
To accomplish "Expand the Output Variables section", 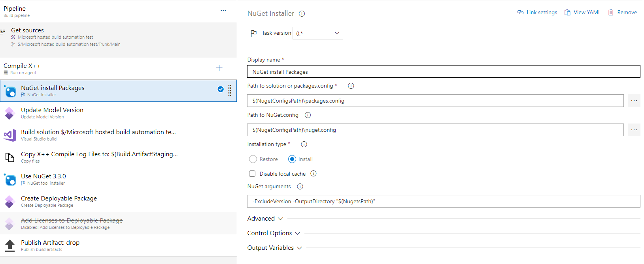I will 275,248.
